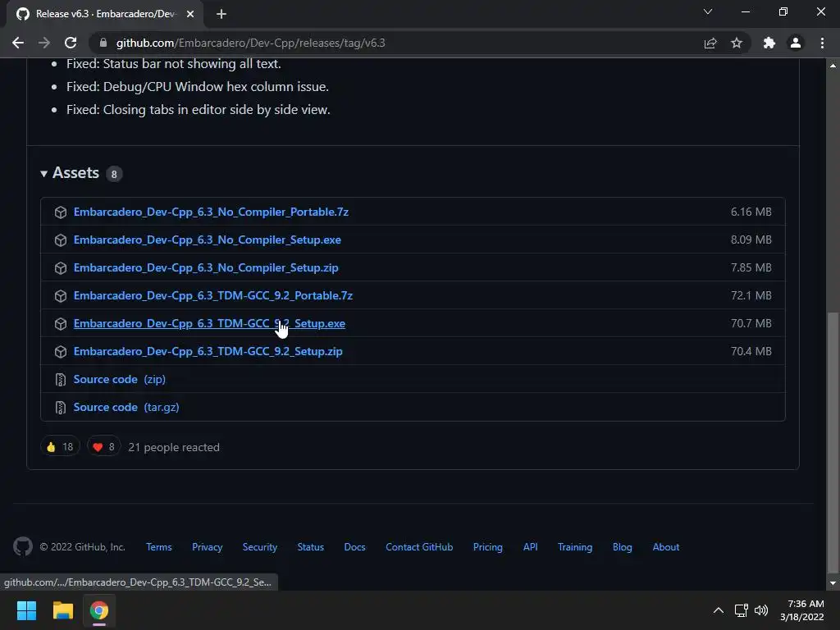The width and height of the screenshot is (840, 630).
Task: Open a new browser tab
Action: click(x=221, y=14)
